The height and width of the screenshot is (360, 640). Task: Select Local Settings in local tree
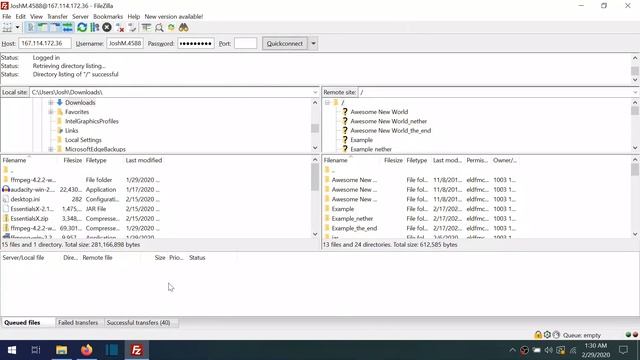(x=83, y=140)
